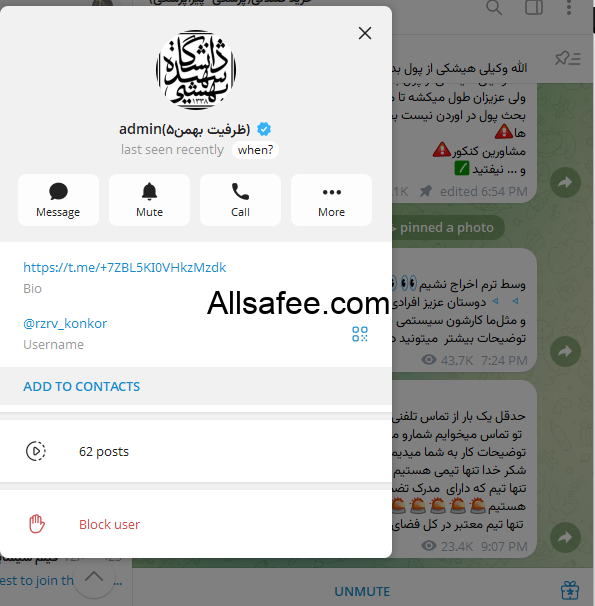Search in this chat
This screenshot has height=606, width=595.
[x=494, y=7]
